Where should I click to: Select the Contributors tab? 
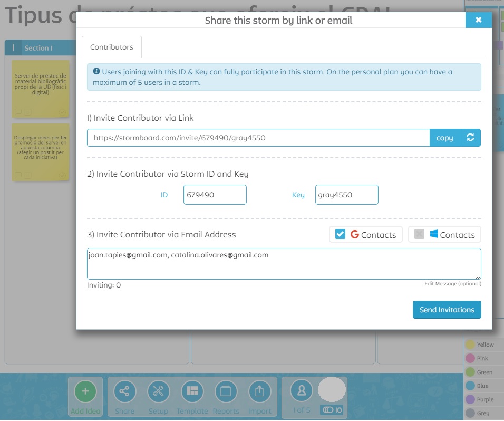(112, 47)
